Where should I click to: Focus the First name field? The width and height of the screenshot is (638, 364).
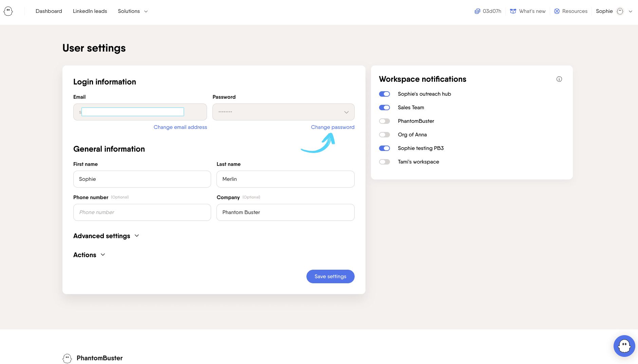coord(142,179)
